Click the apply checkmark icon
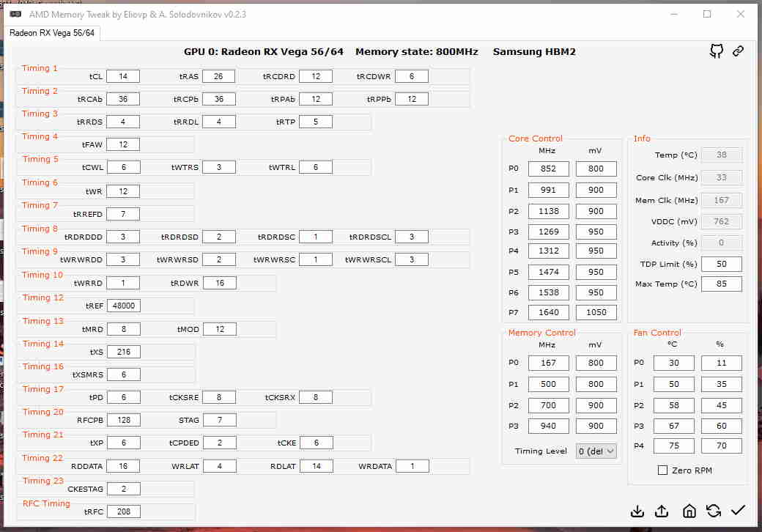 (739, 510)
